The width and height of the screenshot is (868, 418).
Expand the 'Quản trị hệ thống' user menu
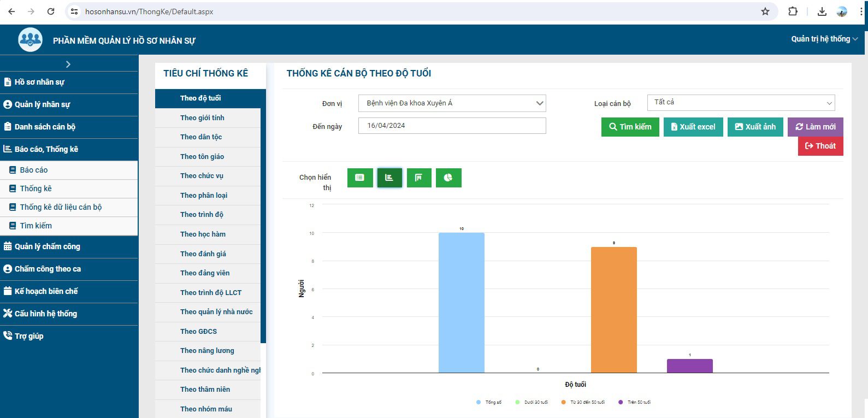click(824, 39)
